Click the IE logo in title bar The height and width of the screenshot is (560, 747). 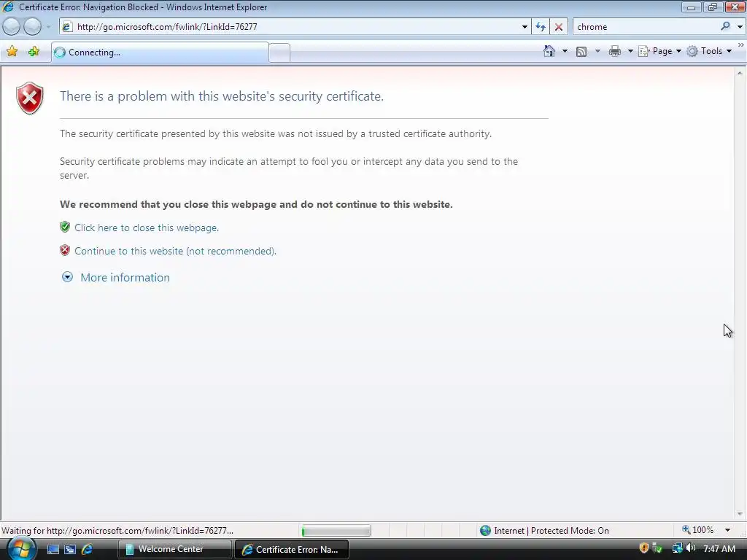tap(8, 7)
